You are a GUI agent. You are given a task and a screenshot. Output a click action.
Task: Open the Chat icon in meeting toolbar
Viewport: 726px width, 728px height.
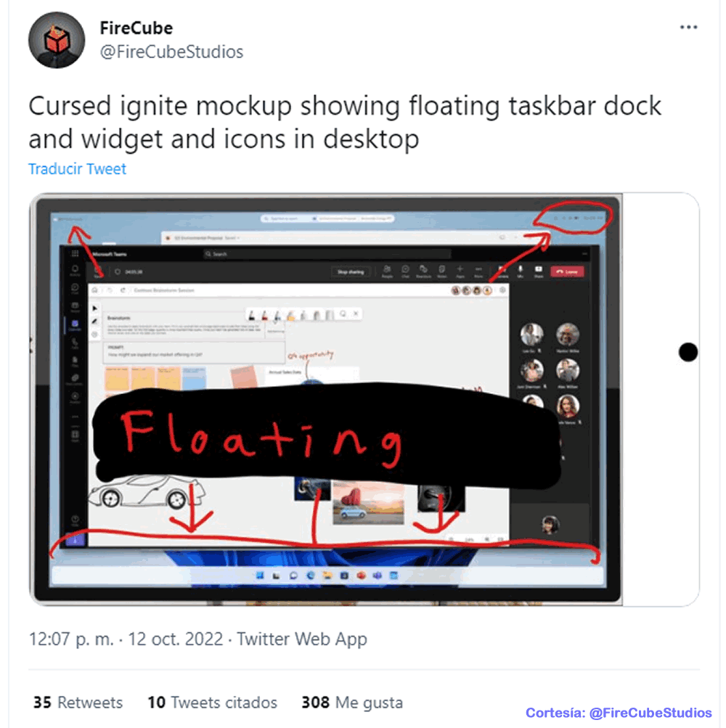pos(405,271)
